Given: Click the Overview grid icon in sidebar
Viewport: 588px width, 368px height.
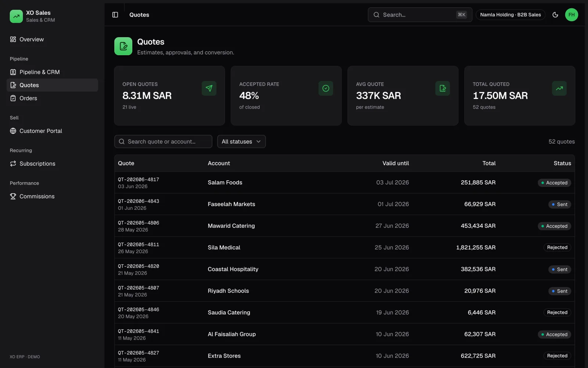Looking at the screenshot, I should point(13,39).
